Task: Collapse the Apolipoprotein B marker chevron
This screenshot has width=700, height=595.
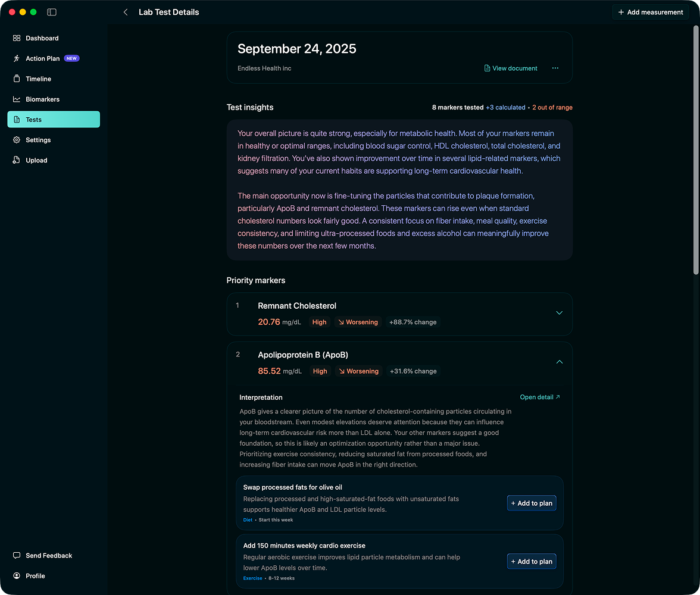Action: (x=560, y=362)
